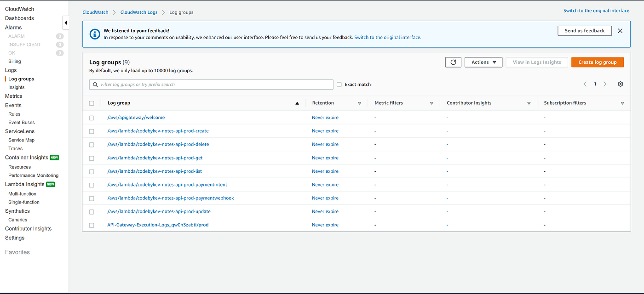This screenshot has width=644, height=294.
Task: Go to previous page arrow
Action: [x=585, y=84]
